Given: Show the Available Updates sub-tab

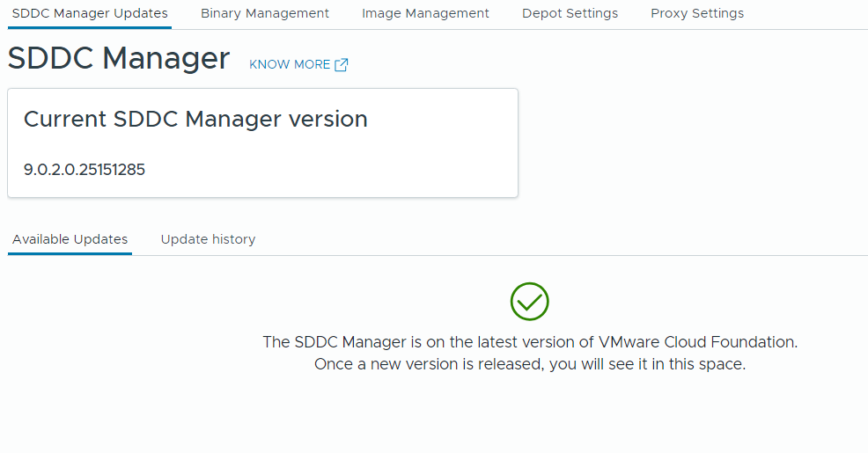Looking at the screenshot, I should pos(70,239).
